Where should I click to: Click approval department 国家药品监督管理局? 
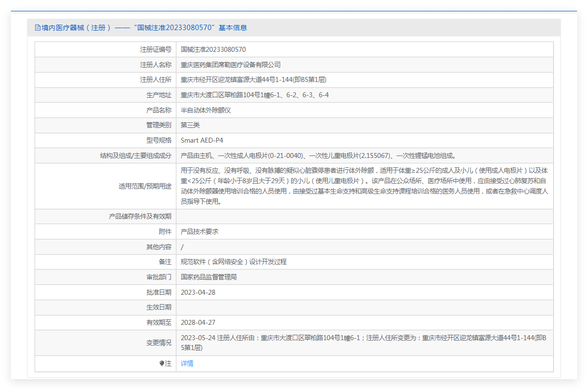[x=209, y=277]
